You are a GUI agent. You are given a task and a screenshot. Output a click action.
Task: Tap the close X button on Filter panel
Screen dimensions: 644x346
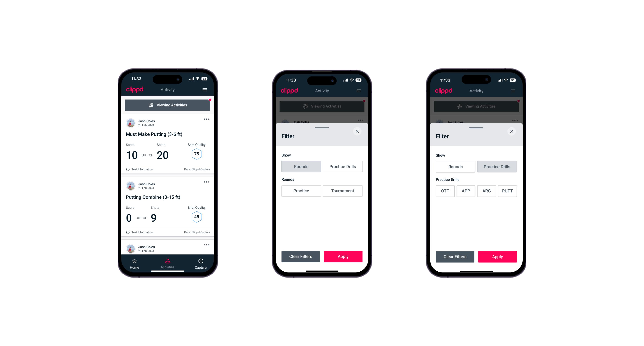358,131
